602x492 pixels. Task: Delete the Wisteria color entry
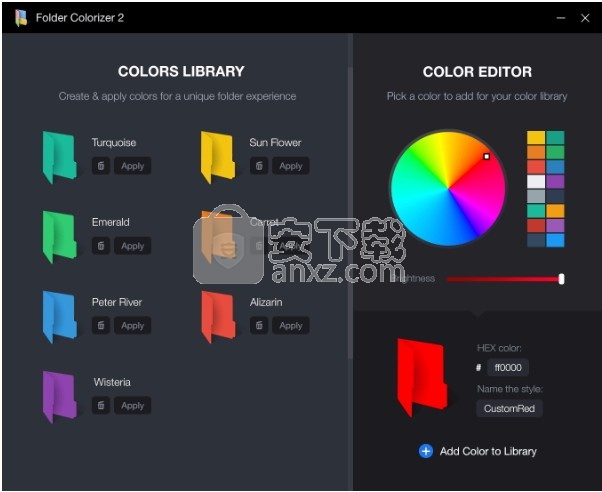101,406
